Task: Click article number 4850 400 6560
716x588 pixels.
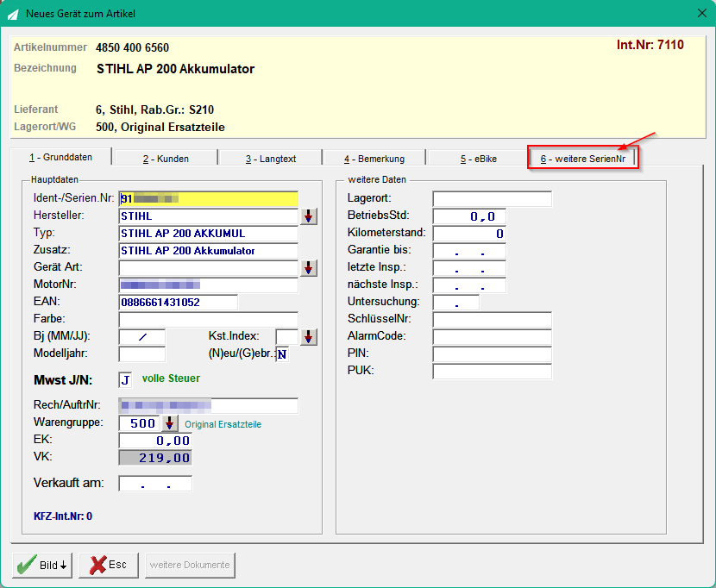Action: 133,47
